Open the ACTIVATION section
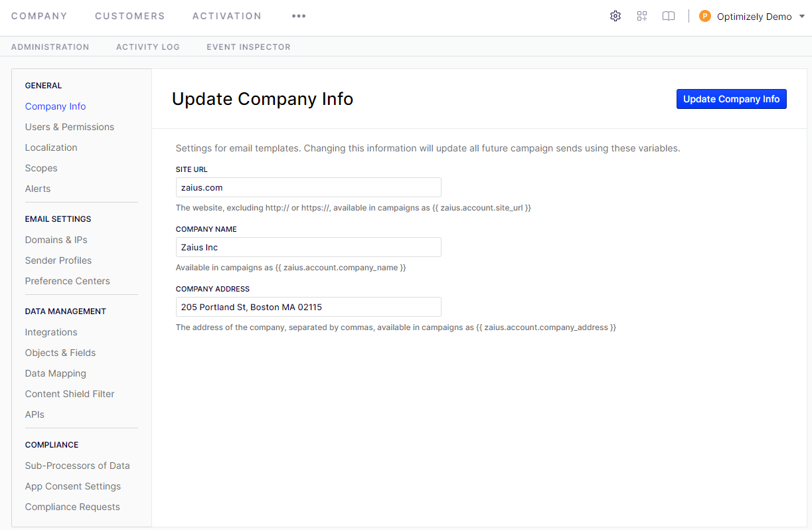The image size is (812, 530). click(x=226, y=15)
